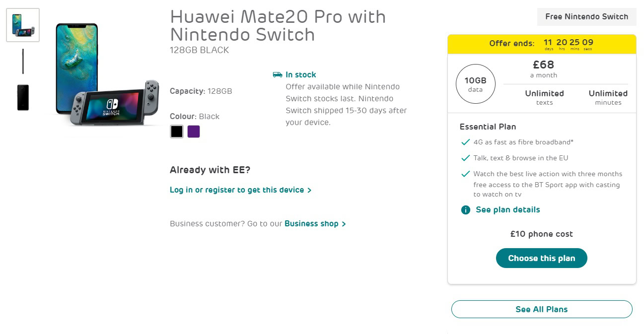This screenshot has height=335, width=644.
Task: Show the phone back view thumbnail
Action: point(23,97)
